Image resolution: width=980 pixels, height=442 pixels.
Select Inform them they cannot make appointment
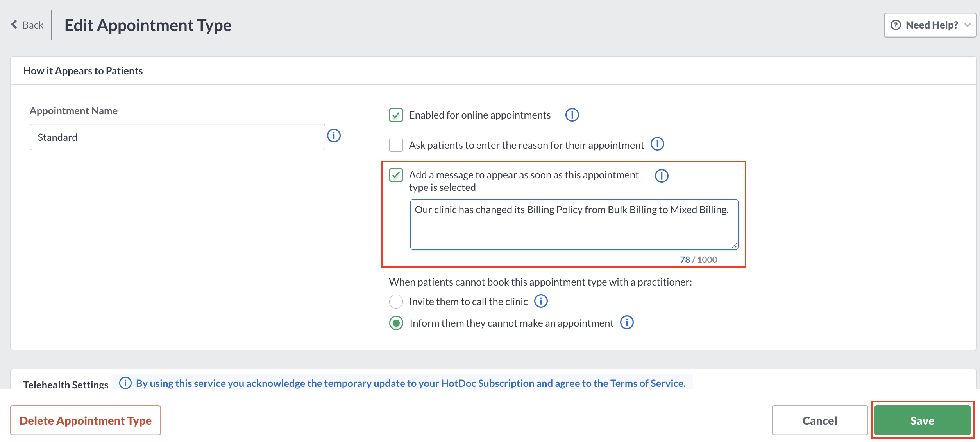396,323
